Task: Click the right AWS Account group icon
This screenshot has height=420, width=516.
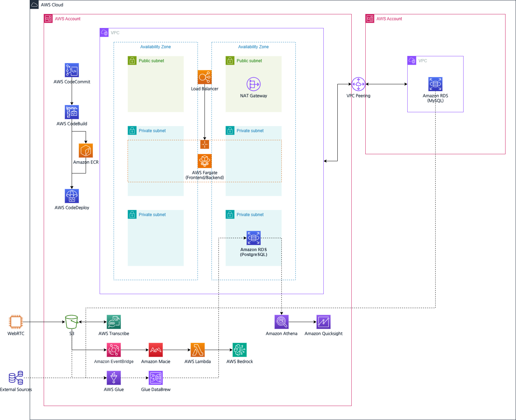Action: pyautogui.click(x=370, y=19)
